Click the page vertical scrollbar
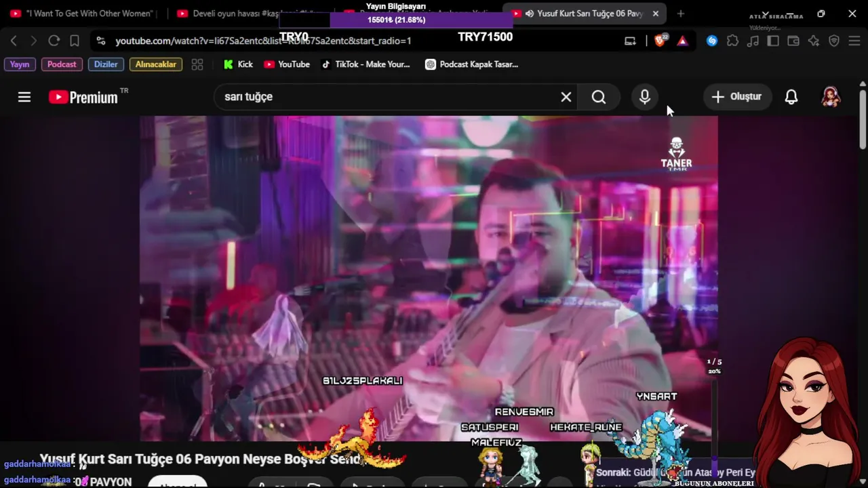Viewport: 868px width, 488px height. pyautogui.click(x=863, y=119)
